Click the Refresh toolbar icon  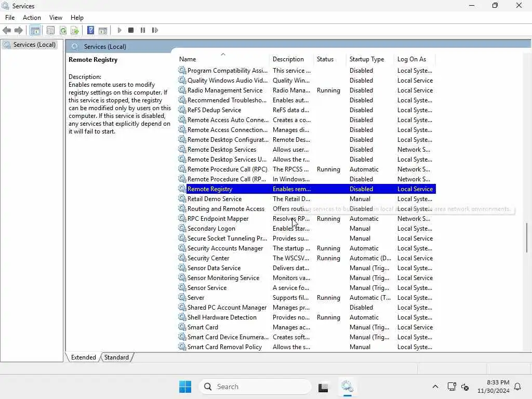pos(63,30)
